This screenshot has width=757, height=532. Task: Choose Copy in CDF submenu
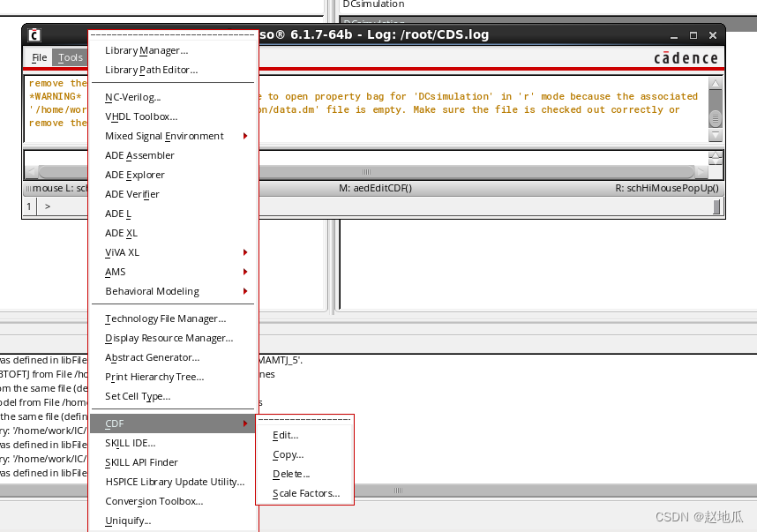288,454
